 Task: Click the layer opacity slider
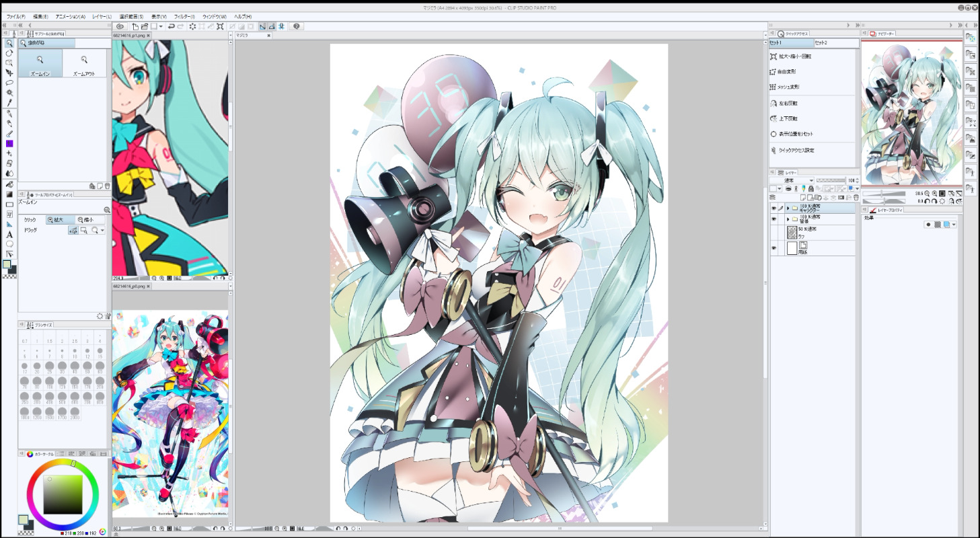click(831, 180)
